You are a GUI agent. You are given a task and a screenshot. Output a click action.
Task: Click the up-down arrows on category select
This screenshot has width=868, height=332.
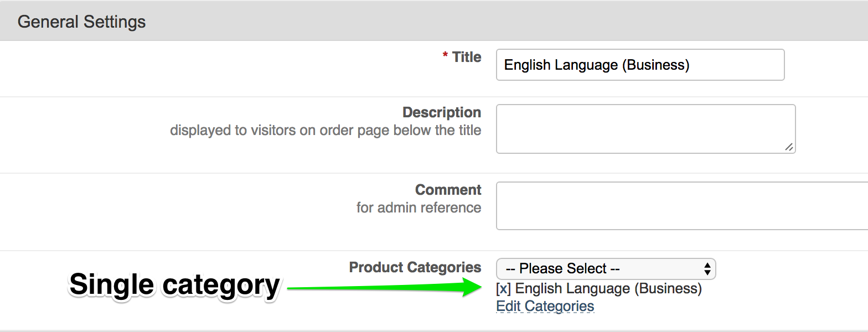707,269
